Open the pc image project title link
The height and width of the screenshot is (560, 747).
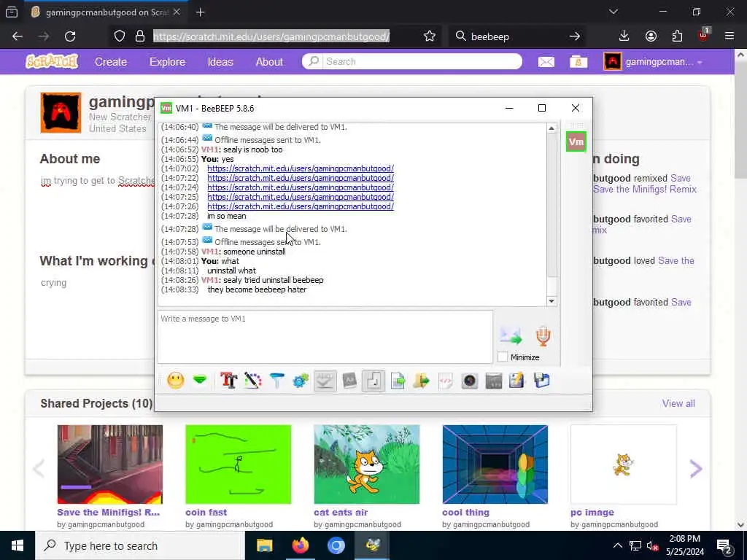tap(592, 513)
